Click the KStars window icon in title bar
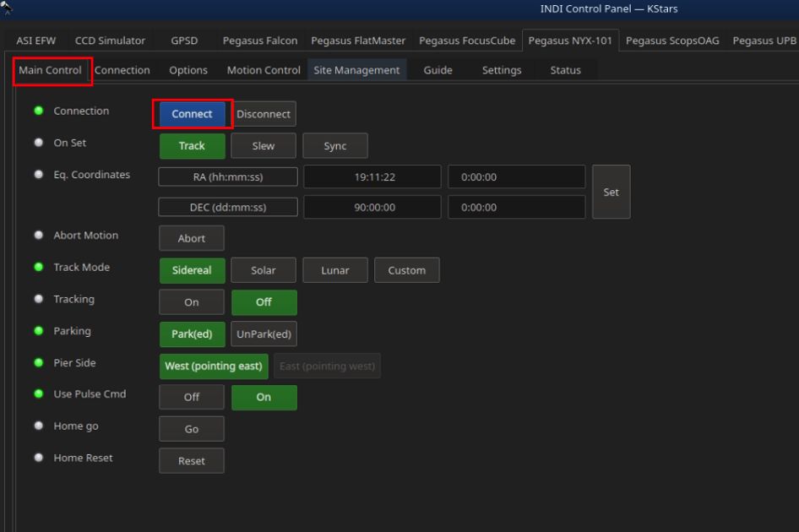The width and height of the screenshot is (799, 532). click(7, 7)
